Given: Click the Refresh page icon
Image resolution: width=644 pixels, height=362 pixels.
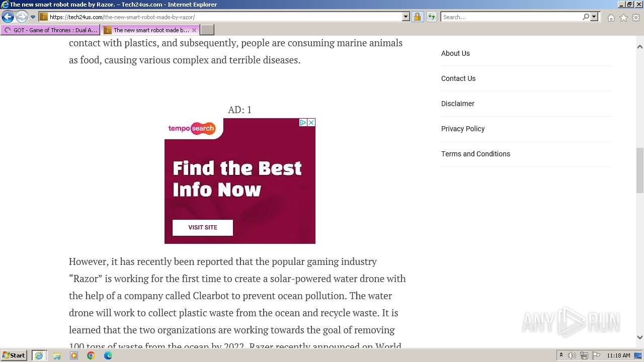Looking at the screenshot, I should click(x=432, y=17).
